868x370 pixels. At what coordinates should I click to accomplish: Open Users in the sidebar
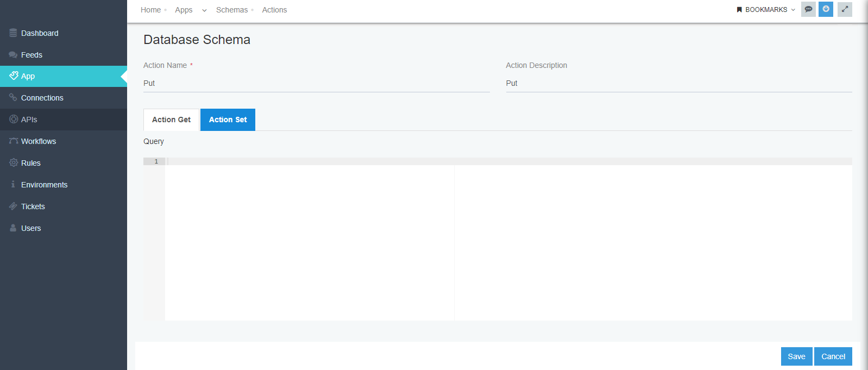(64, 228)
